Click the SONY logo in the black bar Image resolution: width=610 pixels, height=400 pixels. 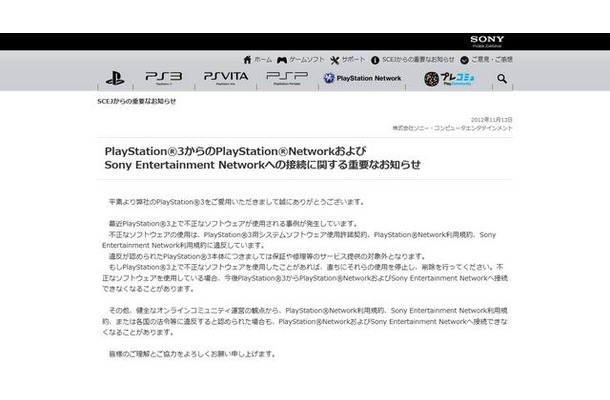[x=487, y=39]
